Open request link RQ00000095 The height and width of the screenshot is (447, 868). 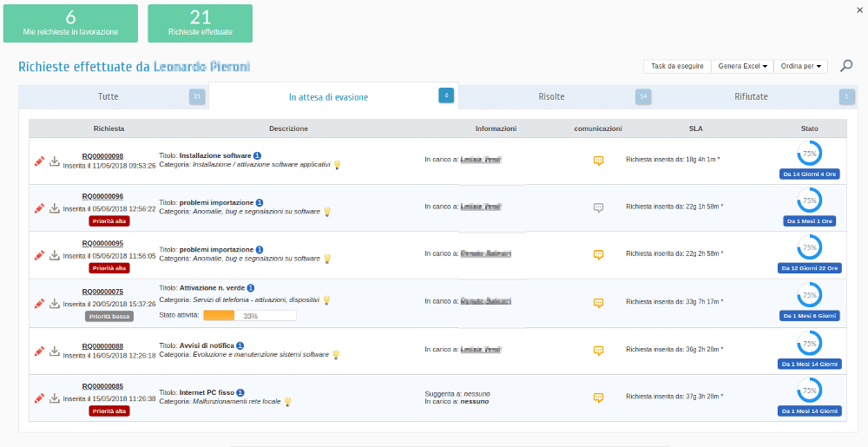(102, 243)
